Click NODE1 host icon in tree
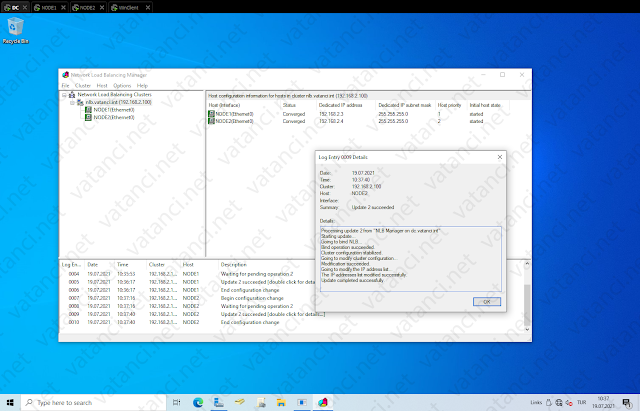The image size is (640, 411). [88, 110]
